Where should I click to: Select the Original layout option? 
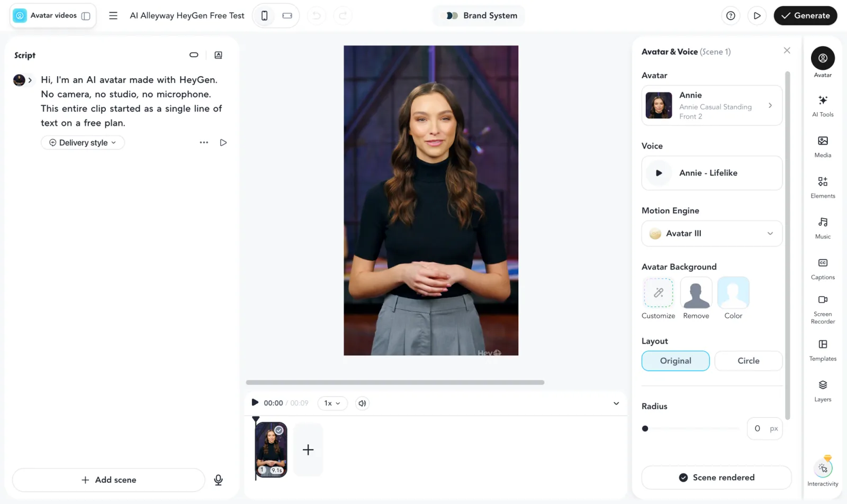click(x=675, y=361)
